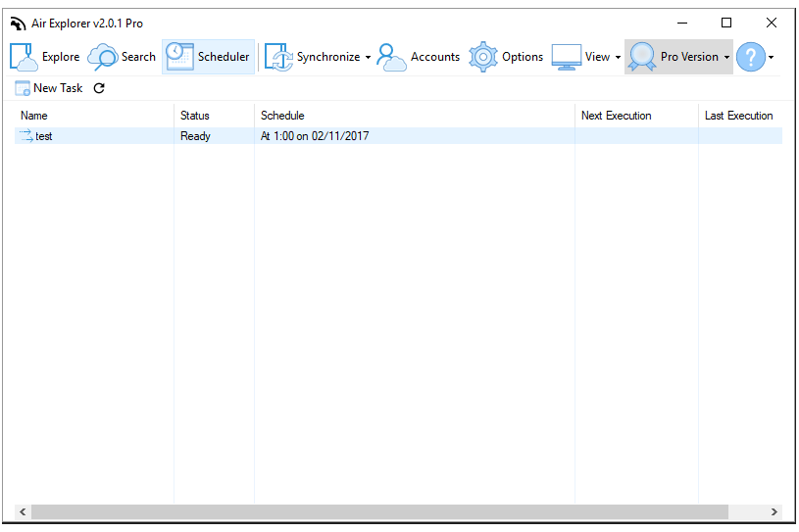
Task: Select the Scheduler clock icon
Action: [x=179, y=57]
